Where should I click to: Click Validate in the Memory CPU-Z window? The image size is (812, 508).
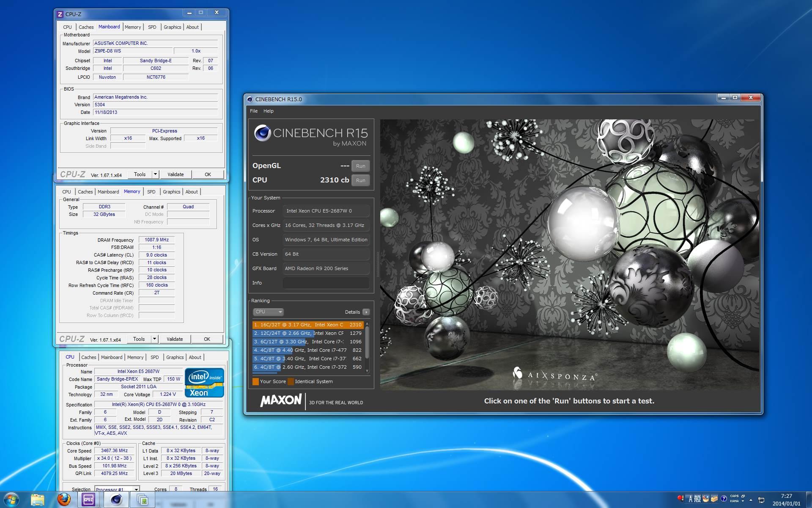[x=175, y=339]
